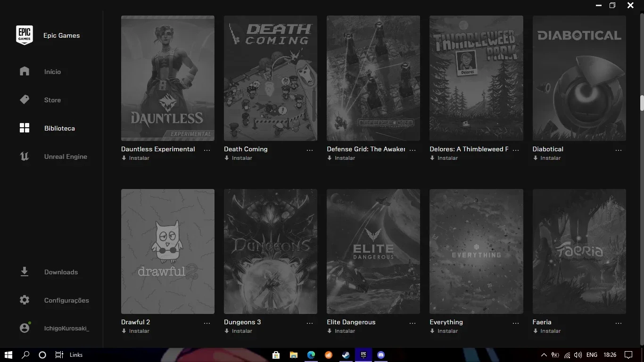
Task: Click the Epic Games logo in the sidebar
Action: coord(25,35)
